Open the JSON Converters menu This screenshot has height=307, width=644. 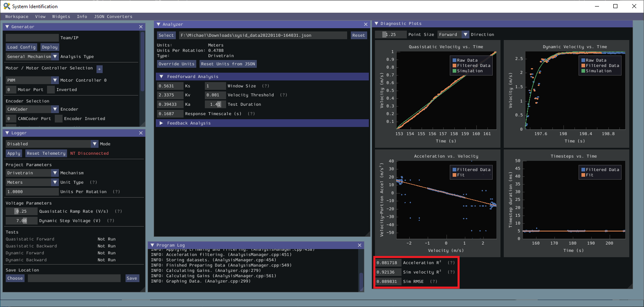113,17
